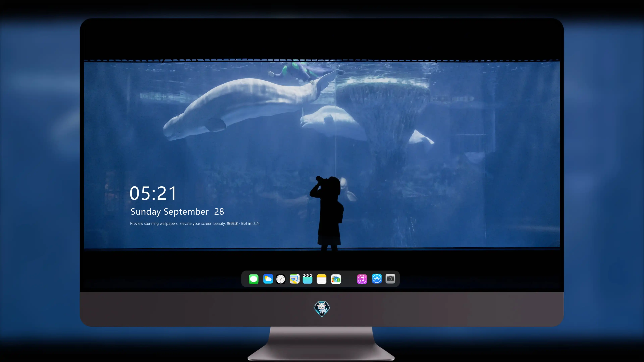Screen dimensions: 644x362
Task: Launch the Maps app from the dock
Action: pyautogui.click(x=294, y=279)
